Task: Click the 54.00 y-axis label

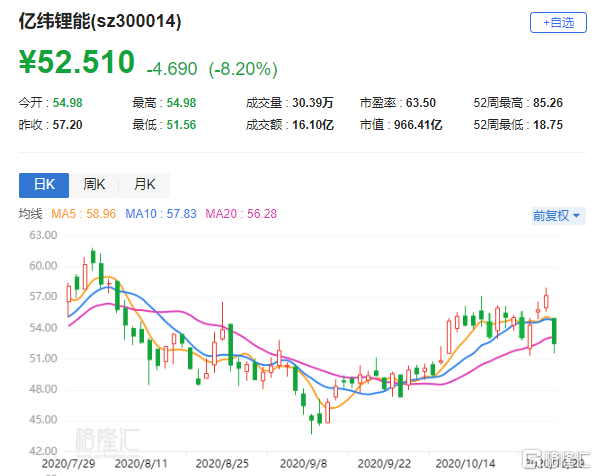Action: click(x=43, y=328)
